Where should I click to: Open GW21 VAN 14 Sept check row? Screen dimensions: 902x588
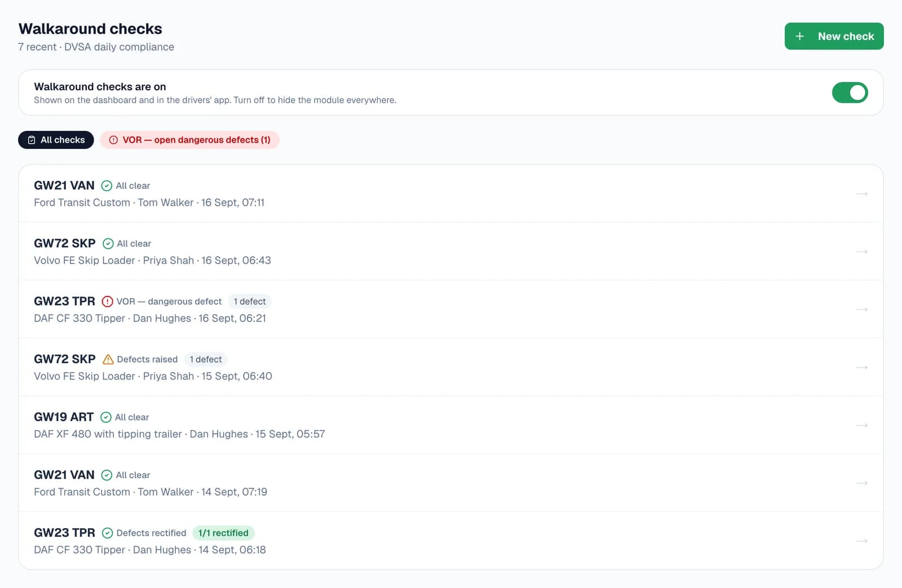coord(451,483)
